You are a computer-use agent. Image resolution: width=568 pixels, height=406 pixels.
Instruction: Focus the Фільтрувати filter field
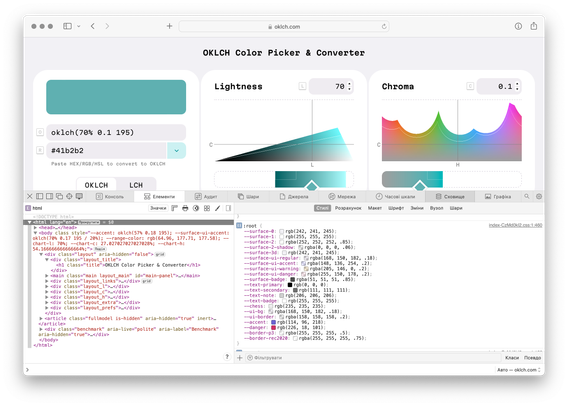tap(373, 358)
